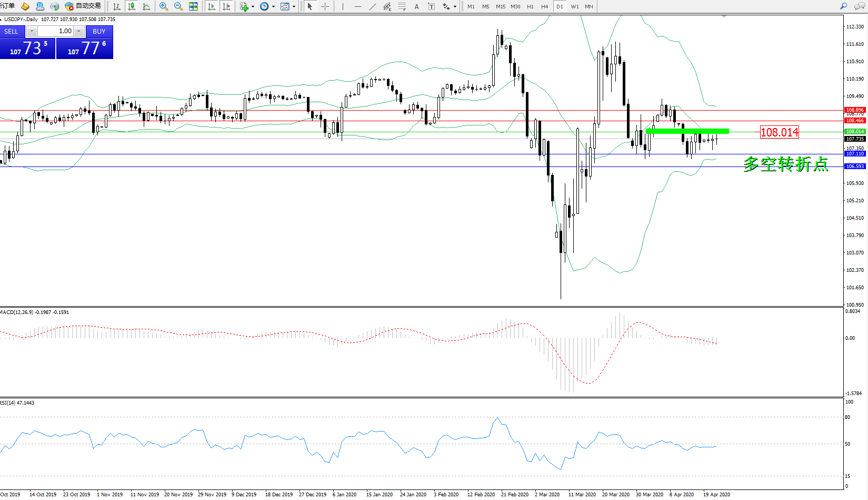Click the Zoom In magnifier icon
Screen dimensions: 868x500
[x=164, y=6]
